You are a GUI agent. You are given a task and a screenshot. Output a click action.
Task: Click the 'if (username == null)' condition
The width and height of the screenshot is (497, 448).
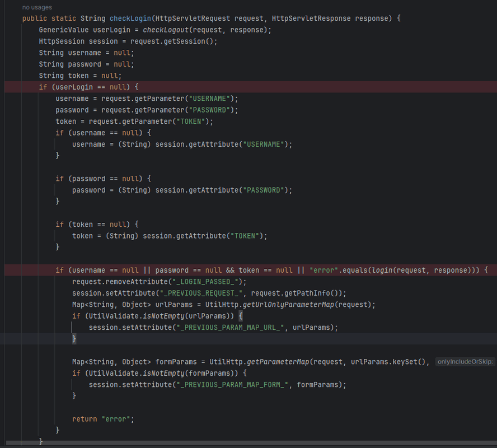click(104, 133)
